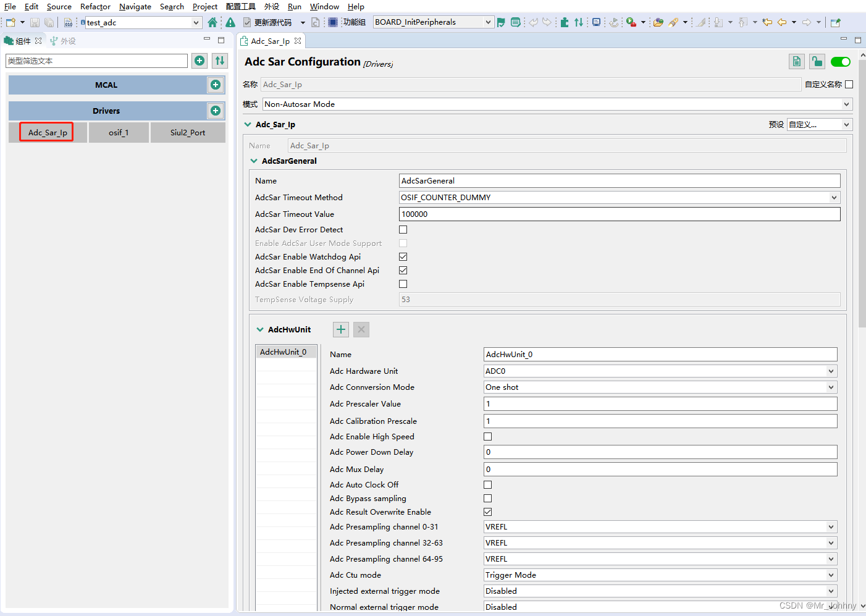Uncheck AdcSar Enable End Of Channel Api
The image size is (866, 616).
(x=403, y=270)
